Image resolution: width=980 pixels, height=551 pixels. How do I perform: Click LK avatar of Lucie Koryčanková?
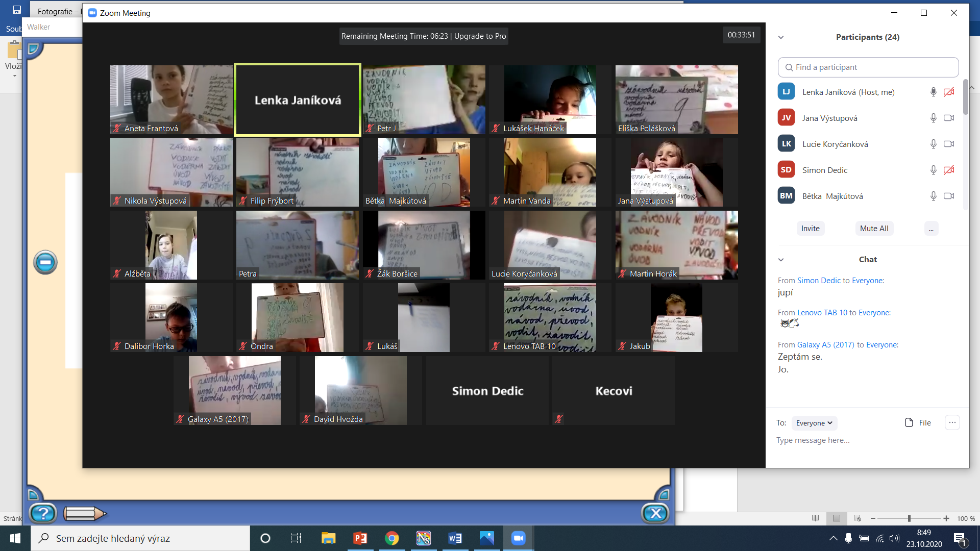[786, 144]
